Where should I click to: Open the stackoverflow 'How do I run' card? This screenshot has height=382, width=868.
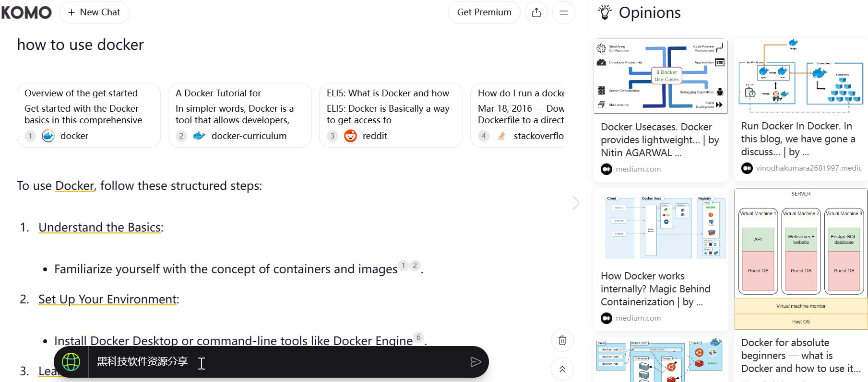517,115
